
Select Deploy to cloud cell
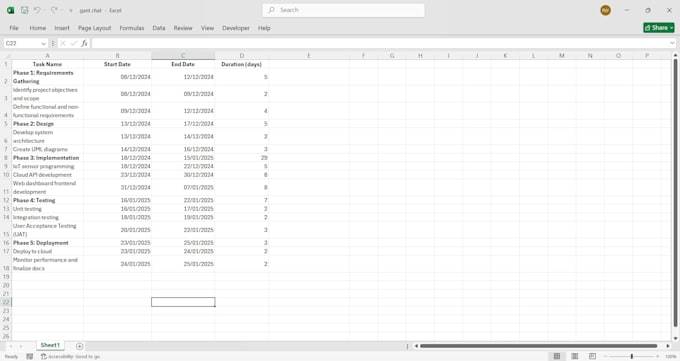tap(48, 251)
